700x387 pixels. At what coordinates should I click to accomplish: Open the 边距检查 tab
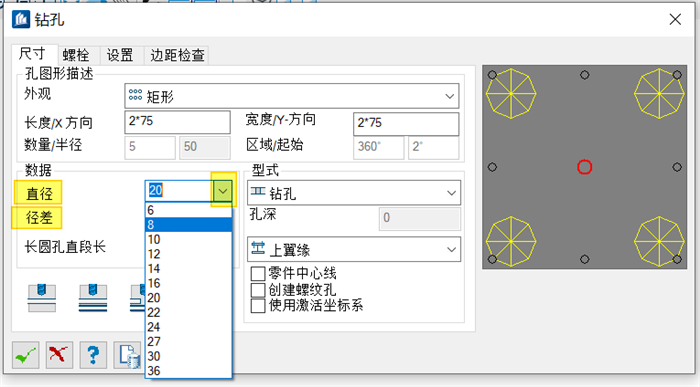tap(177, 55)
